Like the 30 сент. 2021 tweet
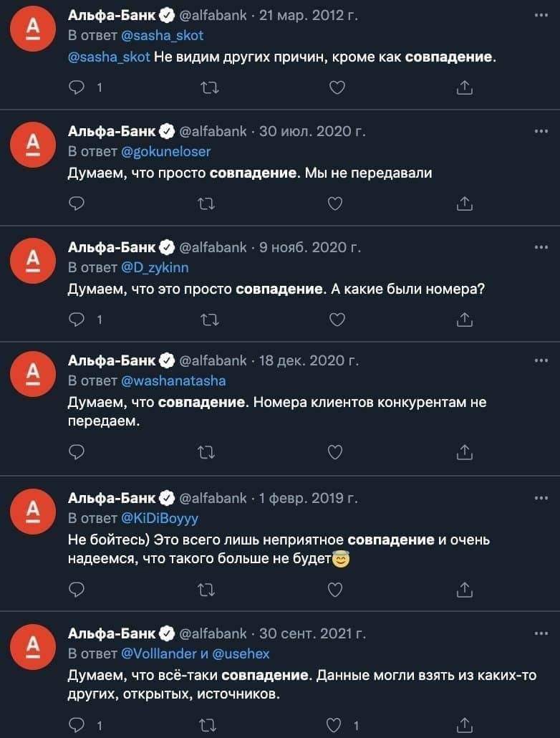The height and width of the screenshot is (738, 560). (x=334, y=725)
